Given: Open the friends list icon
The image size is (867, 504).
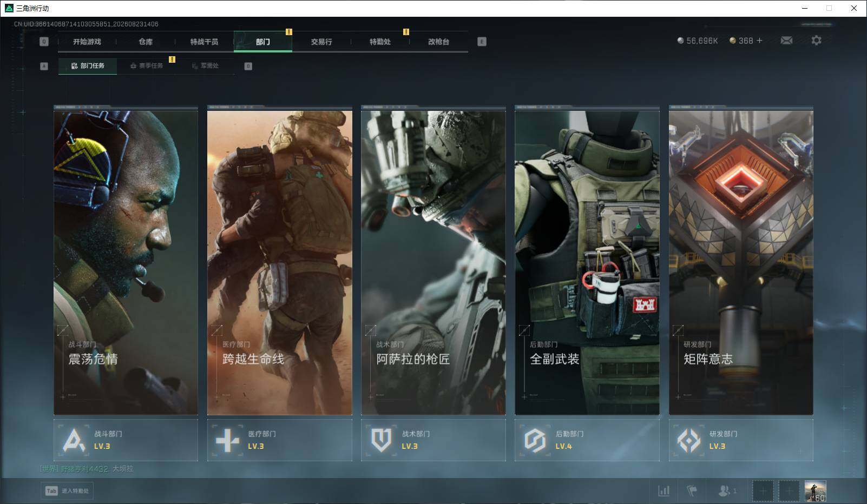Looking at the screenshot, I should [727, 491].
